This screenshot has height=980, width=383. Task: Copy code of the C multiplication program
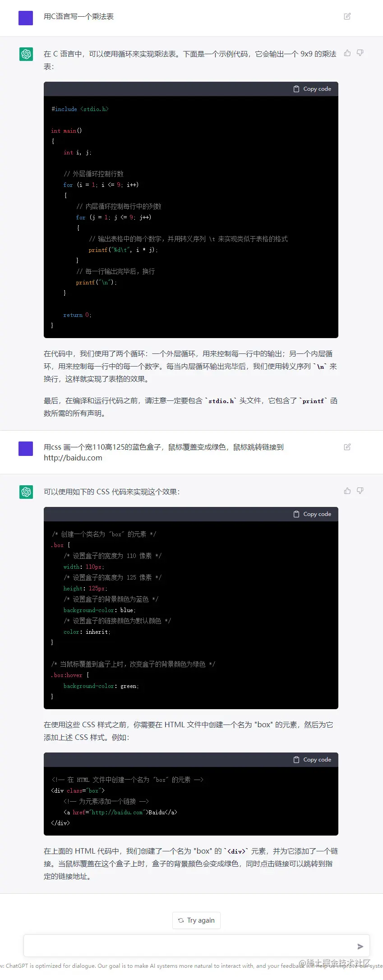pos(312,89)
